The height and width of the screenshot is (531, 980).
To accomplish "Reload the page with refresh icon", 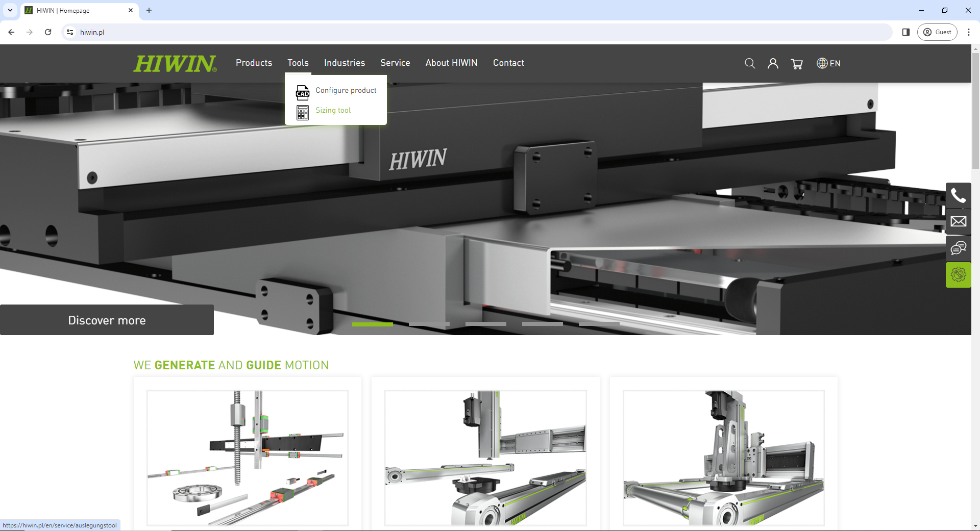I will [x=48, y=32].
